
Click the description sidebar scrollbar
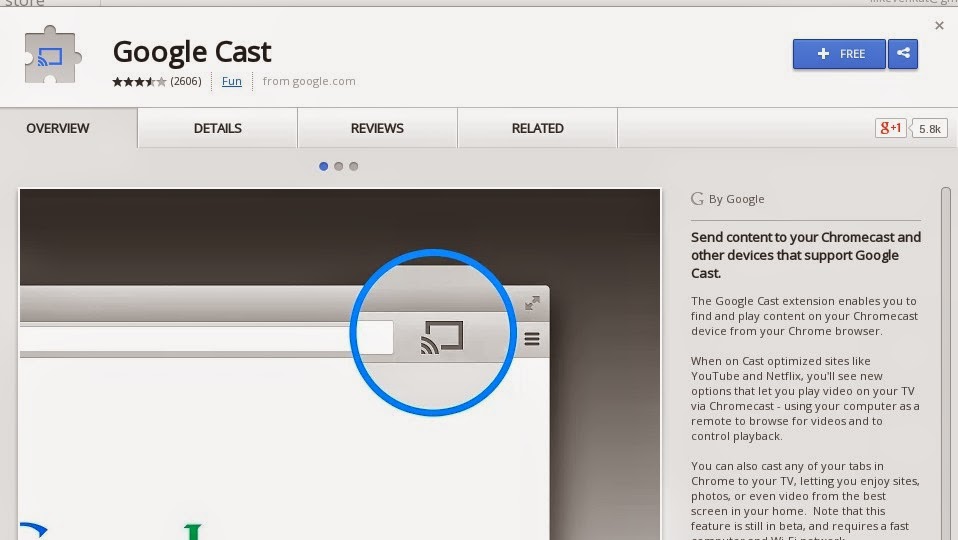tap(946, 363)
